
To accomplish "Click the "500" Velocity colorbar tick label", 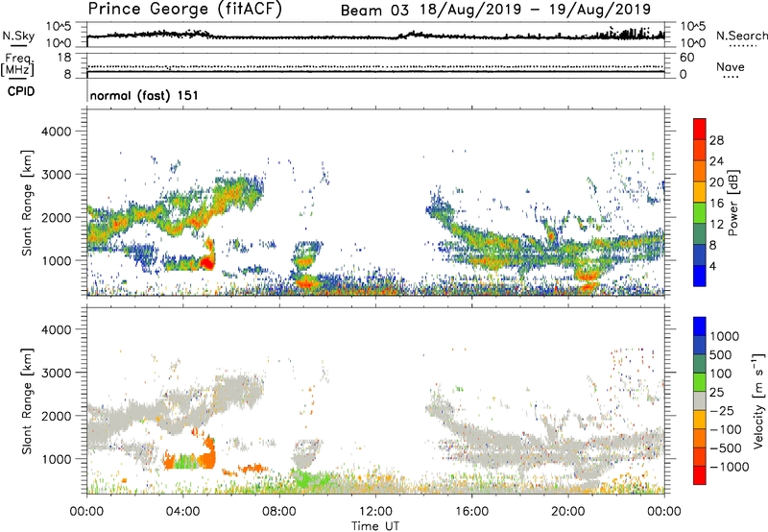I will pyautogui.click(x=719, y=354).
